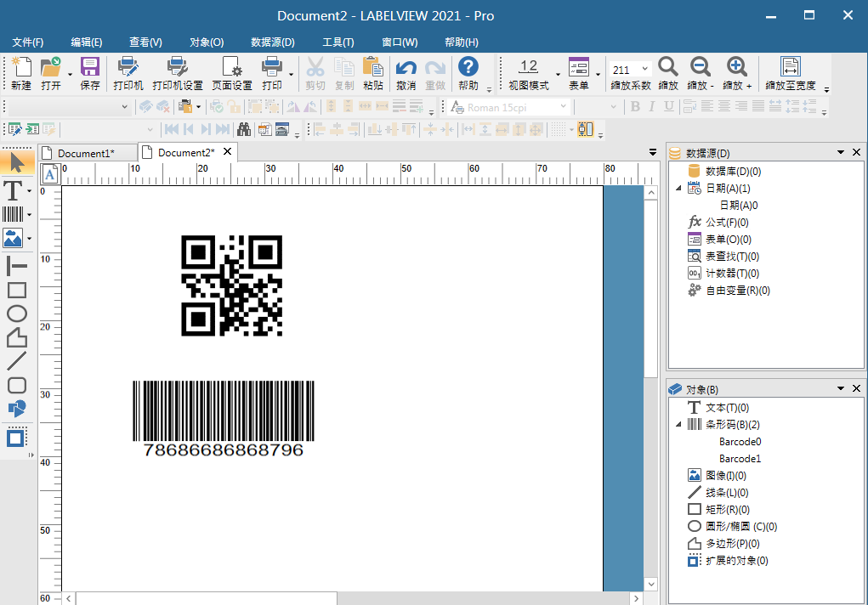
Task: Open the 打开 button dropdown arrow
Action: (70, 74)
